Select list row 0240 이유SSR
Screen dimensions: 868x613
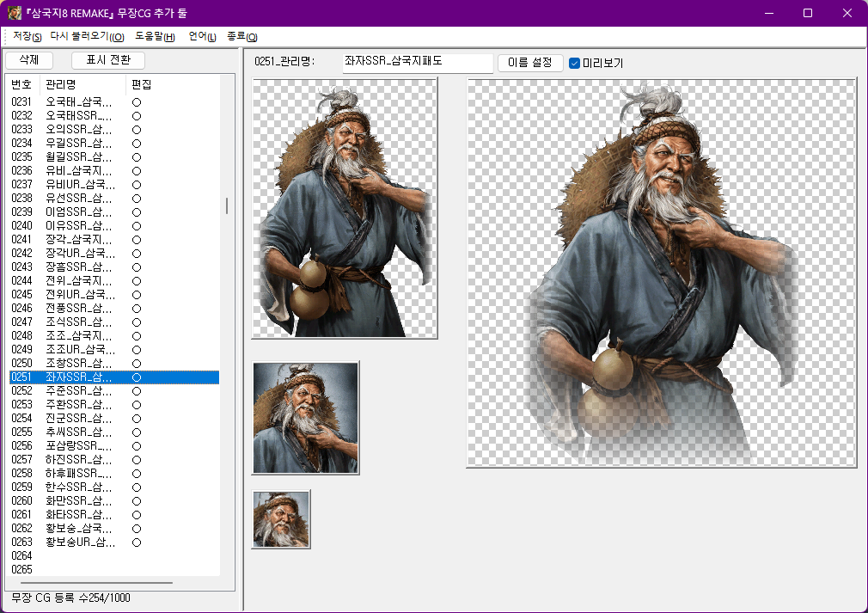[x=114, y=226]
